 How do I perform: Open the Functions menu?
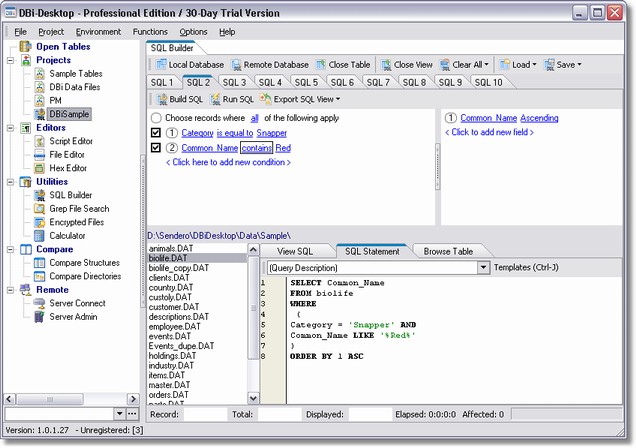tap(150, 32)
